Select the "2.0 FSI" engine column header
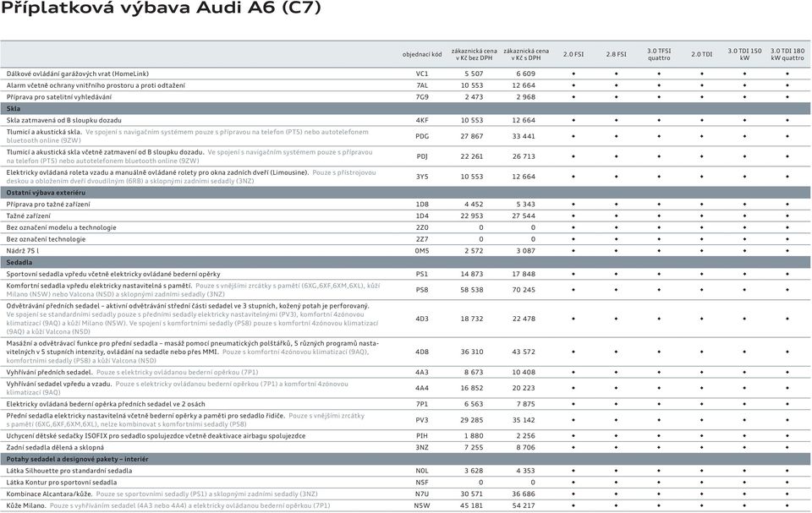This screenshot has height=513, width=812. coord(573,54)
